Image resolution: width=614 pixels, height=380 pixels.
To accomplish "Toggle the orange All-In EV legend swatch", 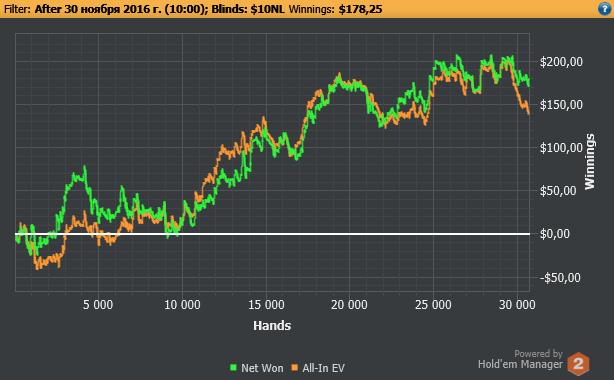I will point(294,367).
